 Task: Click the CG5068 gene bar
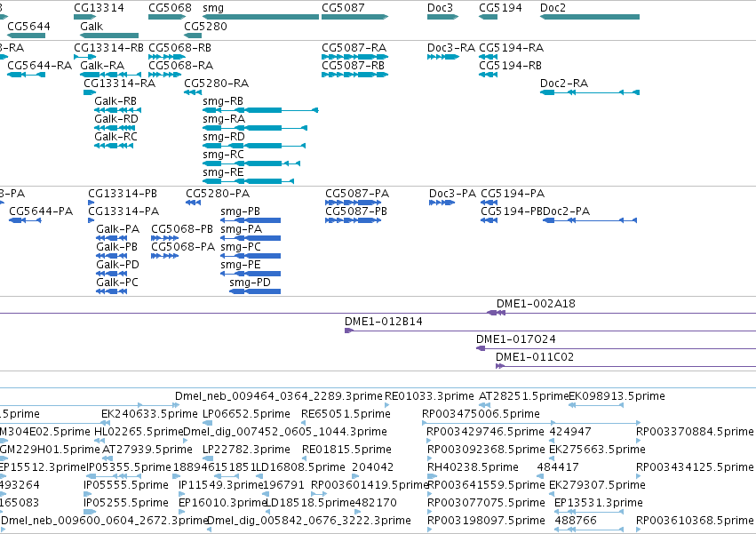coord(167,17)
